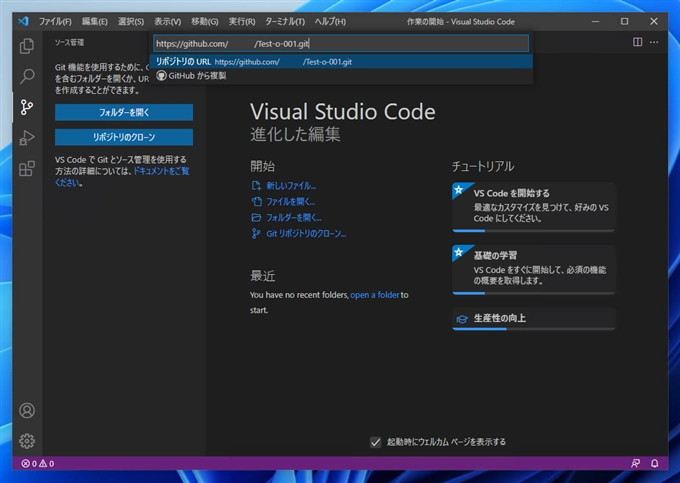Viewport: 680px width, 483px height.
Task: Click progress bar under 生産性の向上 card
Action: (533, 329)
